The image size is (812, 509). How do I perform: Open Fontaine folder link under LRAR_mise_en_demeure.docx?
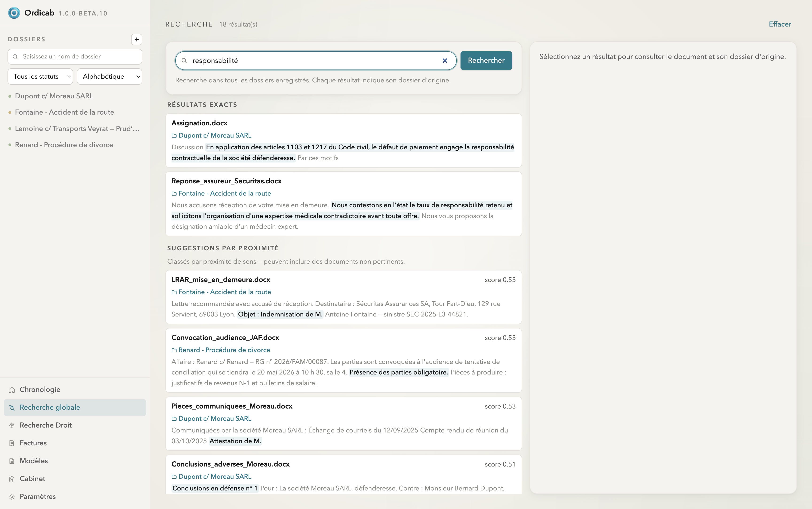point(224,292)
